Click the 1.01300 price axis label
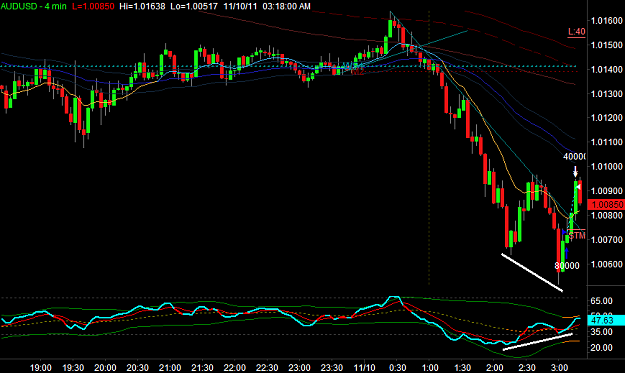Viewport: 625px width, 373px height. click(x=607, y=94)
